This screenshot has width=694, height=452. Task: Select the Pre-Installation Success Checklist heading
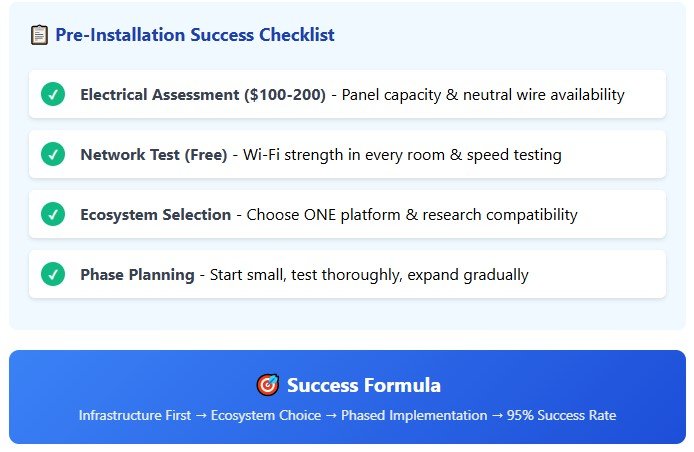coord(195,35)
